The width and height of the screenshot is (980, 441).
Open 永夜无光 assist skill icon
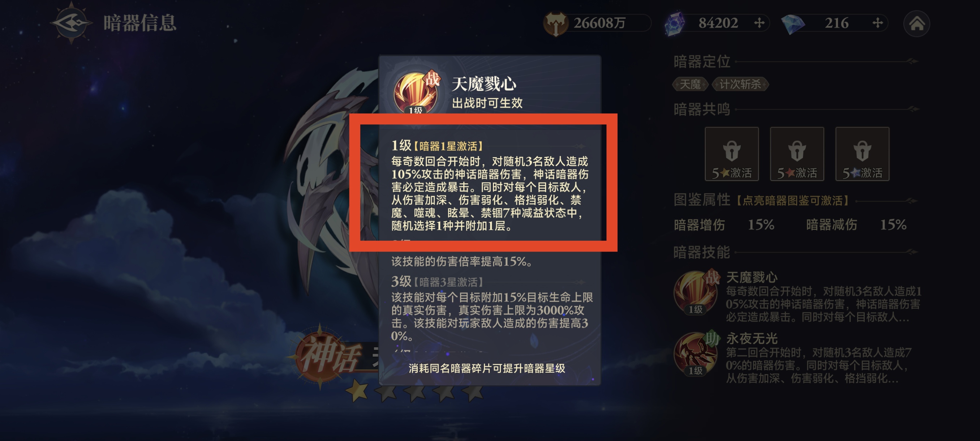[x=696, y=354]
